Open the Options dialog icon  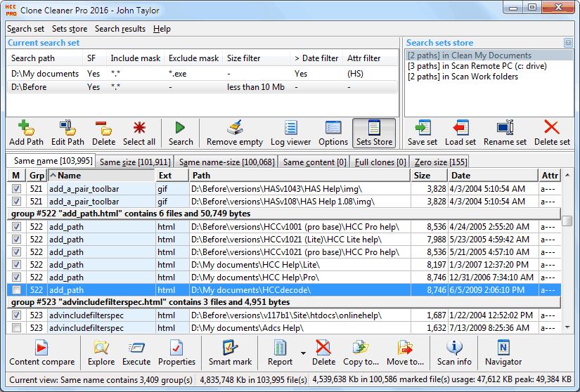click(x=333, y=128)
